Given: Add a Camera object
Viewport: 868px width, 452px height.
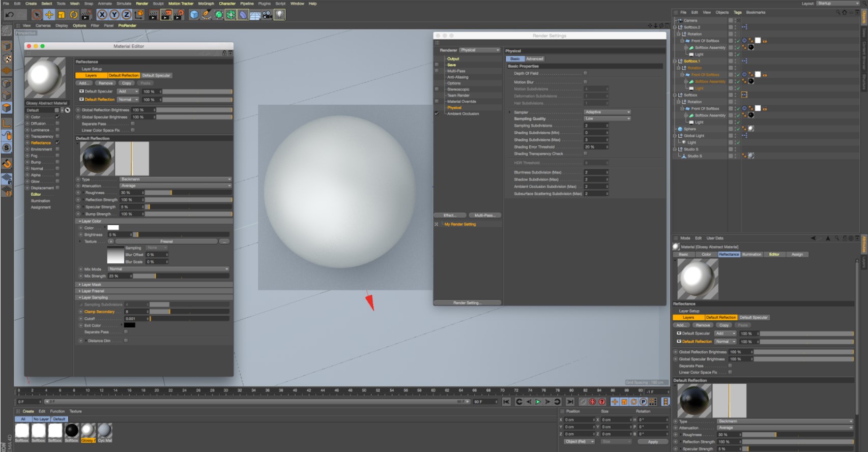Looking at the screenshot, I should [267, 15].
